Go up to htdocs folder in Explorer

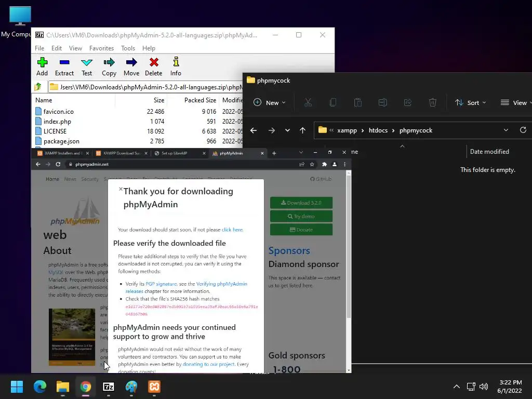[303, 130]
